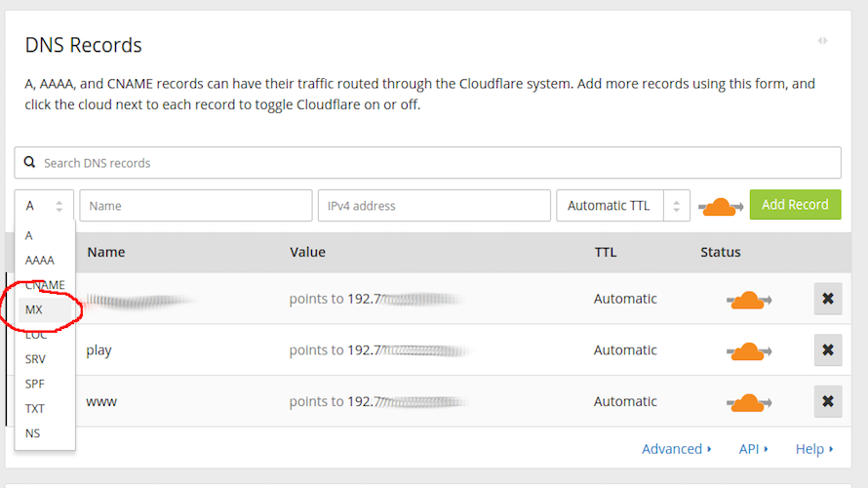Open the Automatic TTL dropdown
The width and height of the screenshot is (868, 488).
point(623,206)
